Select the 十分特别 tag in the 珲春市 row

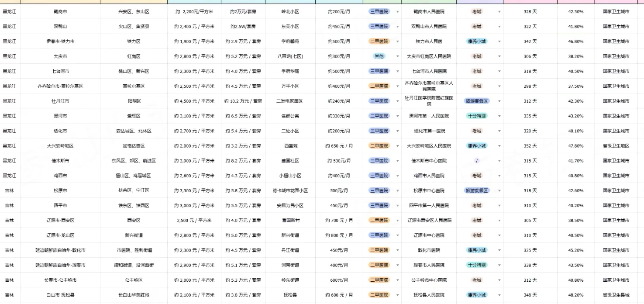click(476, 265)
